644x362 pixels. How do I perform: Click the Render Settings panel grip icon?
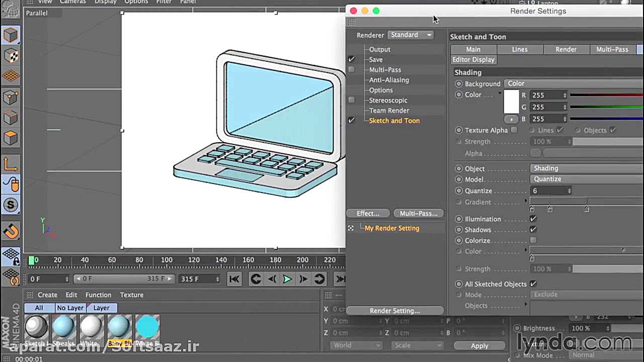(x=352, y=22)
